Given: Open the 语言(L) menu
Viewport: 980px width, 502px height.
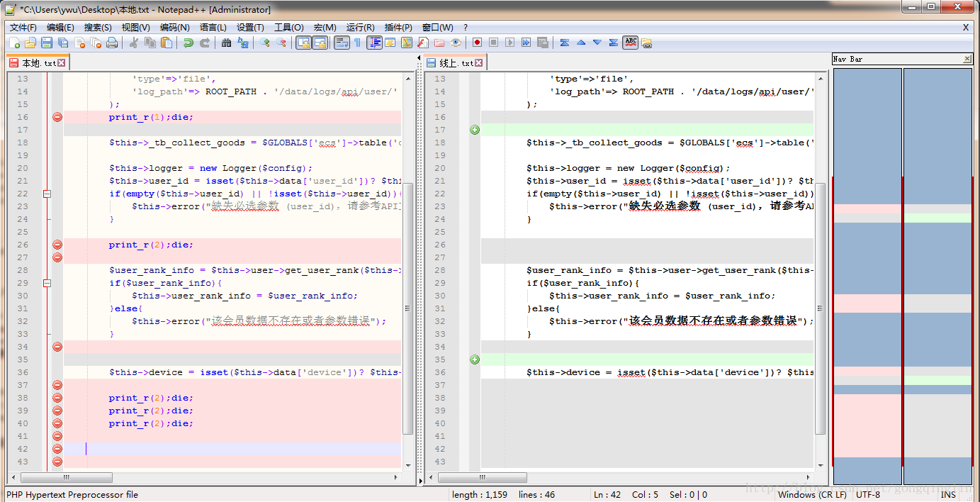Looking at the screenshot, I should 213,27.
